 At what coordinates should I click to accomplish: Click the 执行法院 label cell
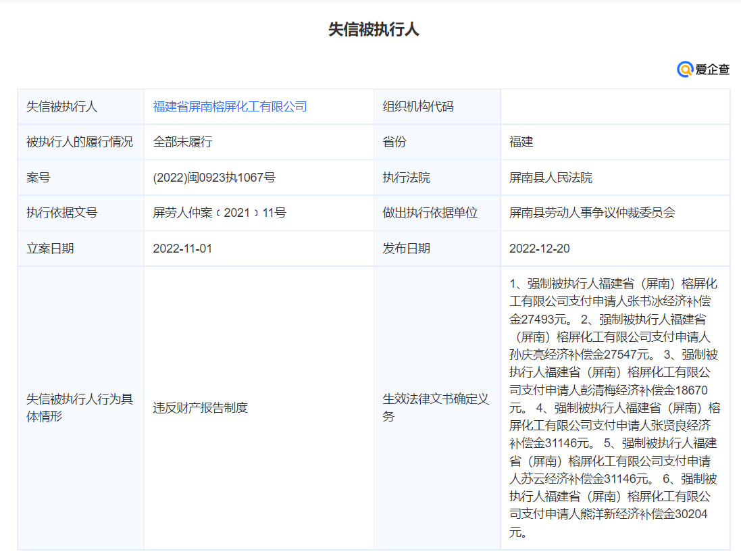(x=406, y=178)
